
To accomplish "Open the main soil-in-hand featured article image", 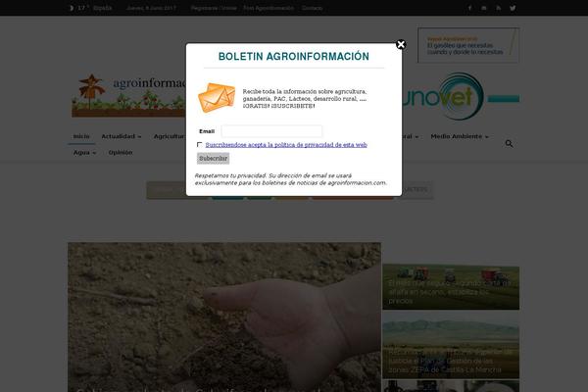I will (224, 317).
